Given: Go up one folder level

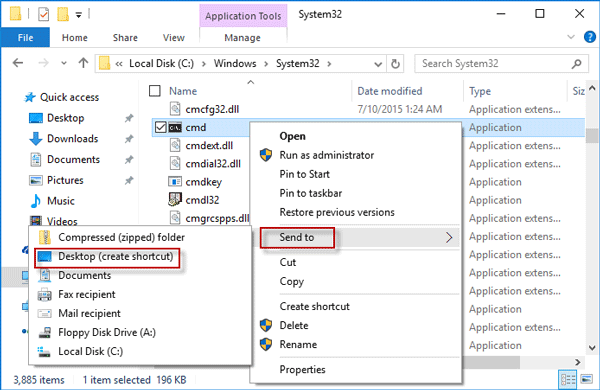Looking at the screenshot, I should [83, 63].
